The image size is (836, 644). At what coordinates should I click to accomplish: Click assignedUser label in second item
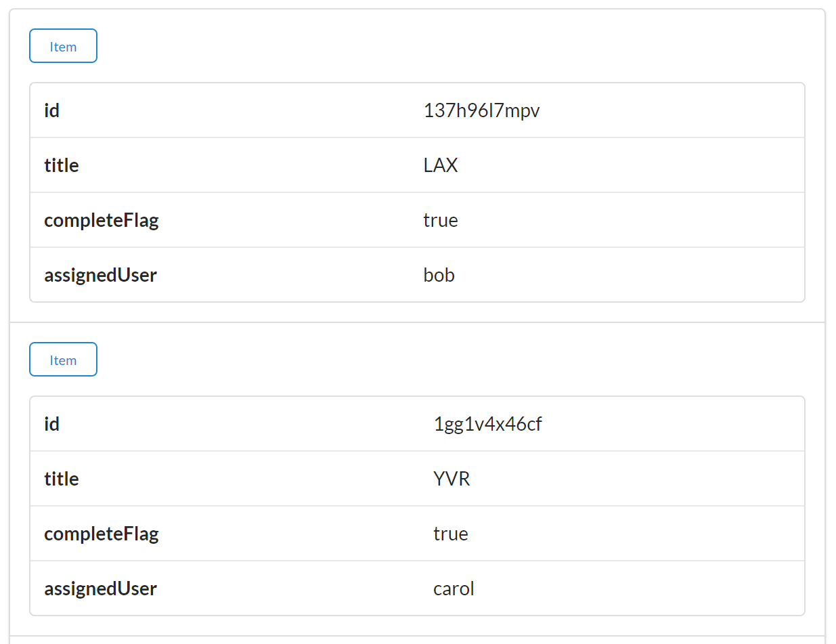pos(100,588)
